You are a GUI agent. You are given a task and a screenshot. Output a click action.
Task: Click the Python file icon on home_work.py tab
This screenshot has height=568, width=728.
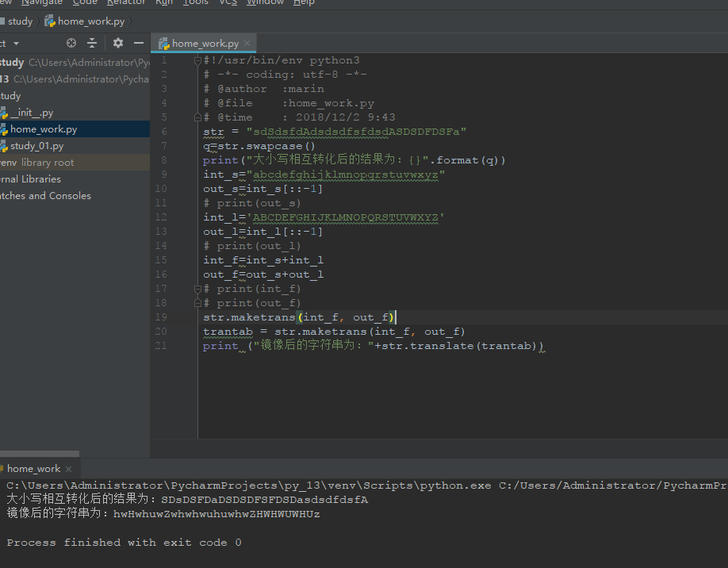[164, 44]
